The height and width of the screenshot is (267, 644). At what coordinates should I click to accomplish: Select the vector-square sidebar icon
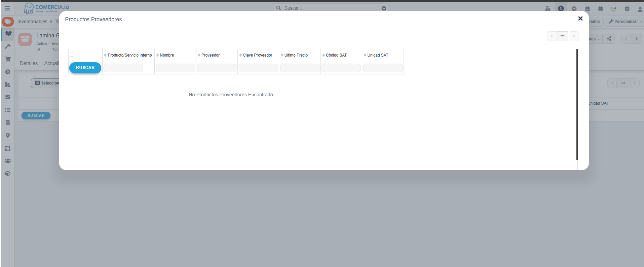coord(8,148)
